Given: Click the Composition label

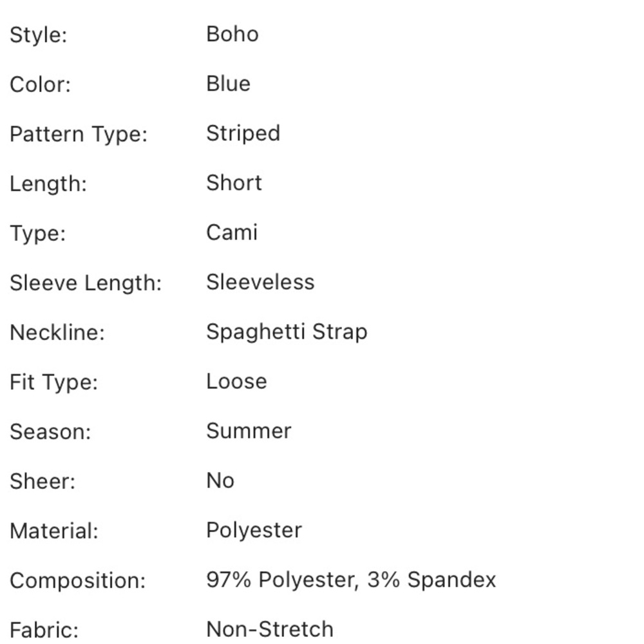Looking at the screenshot, I should pos(78,582).
